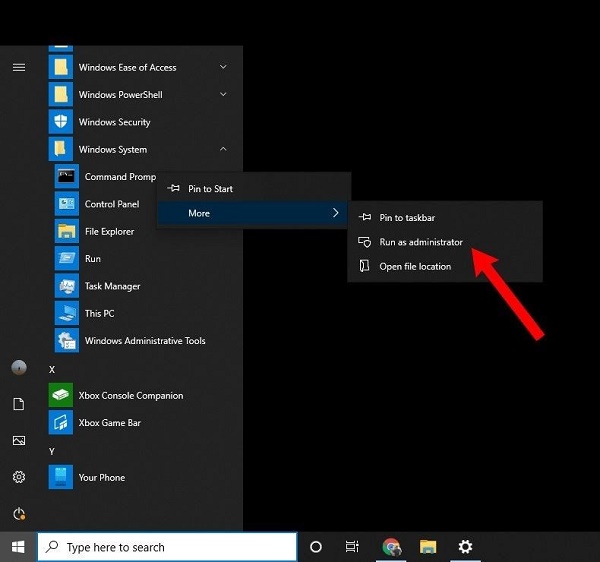Image resolution: width=600 pixels, height=562 pixels.
Task: Click the taskbar search box
Action: pyautogui.click(x=167, y=547)
